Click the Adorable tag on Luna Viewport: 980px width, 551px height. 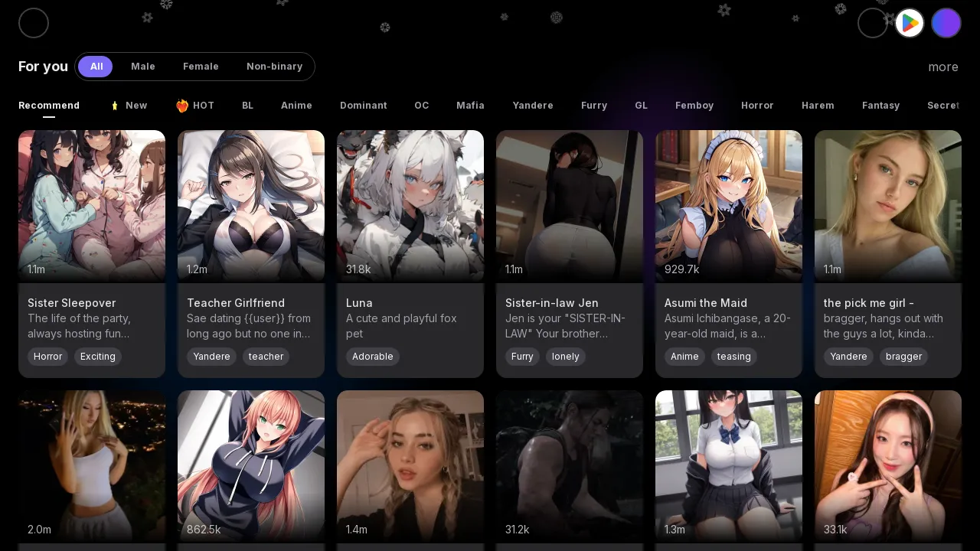pos(373,357)
